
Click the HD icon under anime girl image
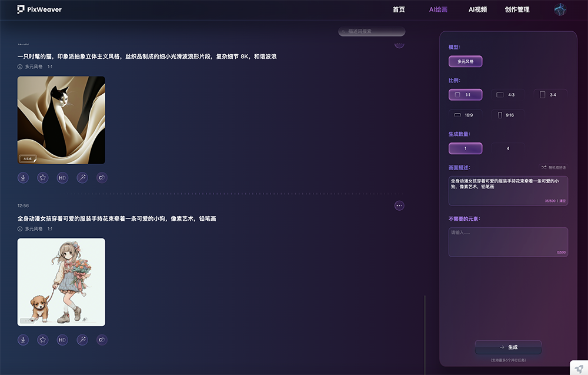(62, 340)
